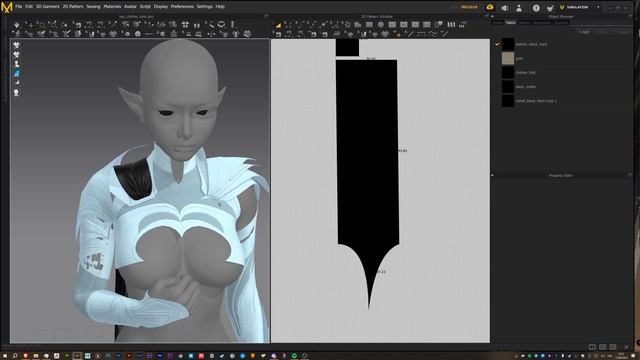Collapse the Object Browser panel arrow
The width and height of the screenshot is (640, 360).
pos(492,17)
